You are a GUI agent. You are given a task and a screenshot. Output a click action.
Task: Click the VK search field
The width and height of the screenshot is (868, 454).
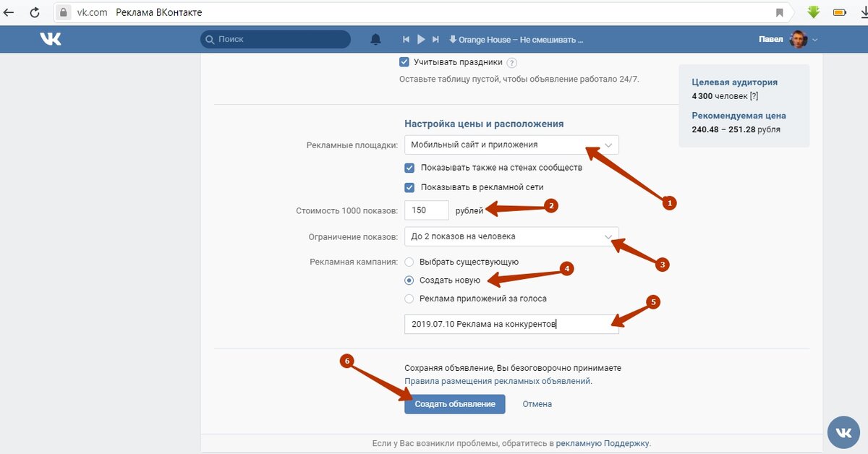coord(276,39)
